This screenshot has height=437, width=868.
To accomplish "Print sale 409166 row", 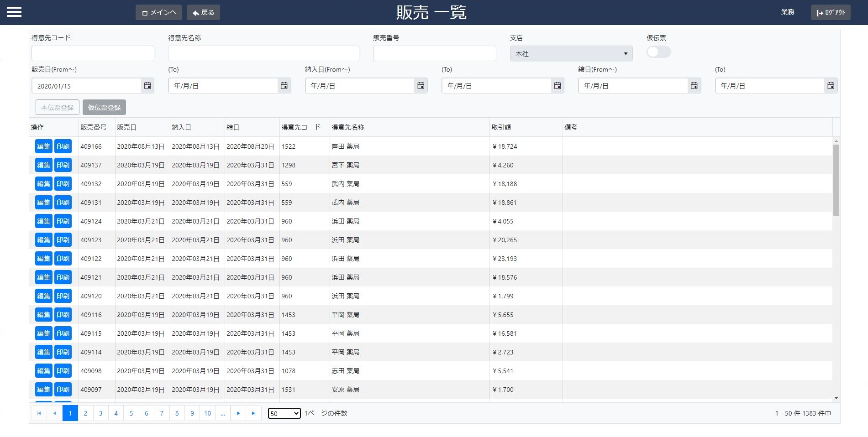I will [63, 146].
